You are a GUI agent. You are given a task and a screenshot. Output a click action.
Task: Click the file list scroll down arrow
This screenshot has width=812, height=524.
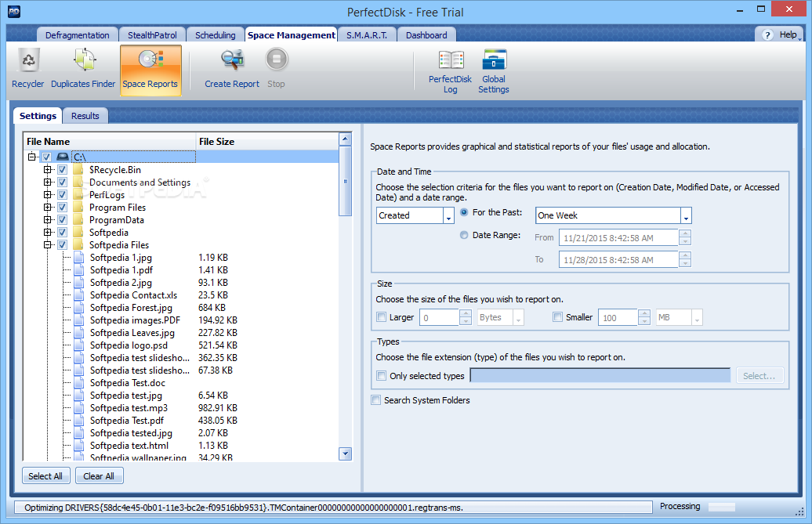tap(345, 454)
